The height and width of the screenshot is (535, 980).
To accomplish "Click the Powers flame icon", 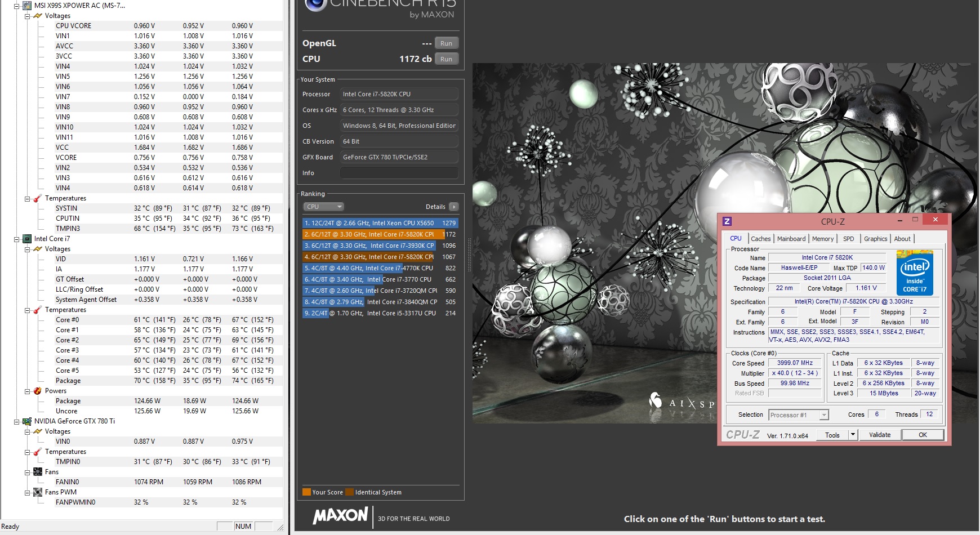I will pyautogui.click(x=38, y=391).
